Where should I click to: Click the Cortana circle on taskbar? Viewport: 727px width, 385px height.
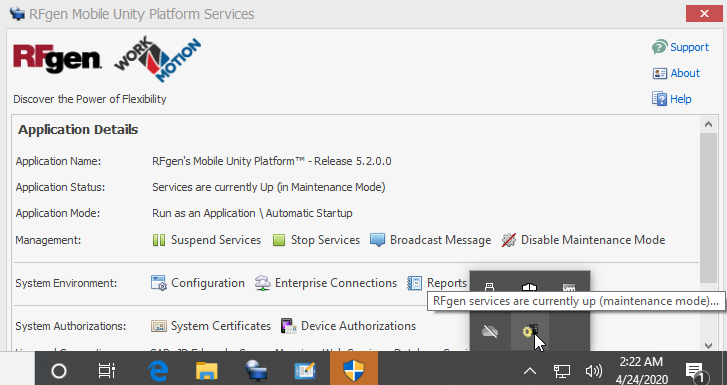[x=59, y=371]
